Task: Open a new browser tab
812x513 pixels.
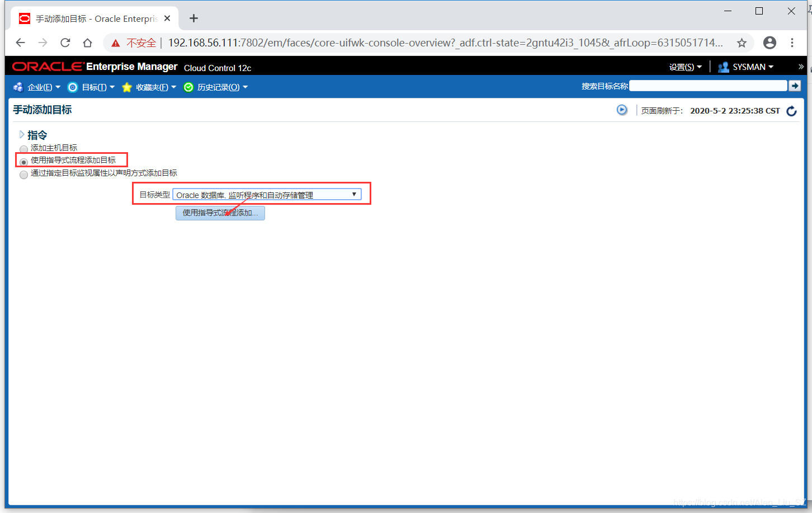Action: [193, 18]
